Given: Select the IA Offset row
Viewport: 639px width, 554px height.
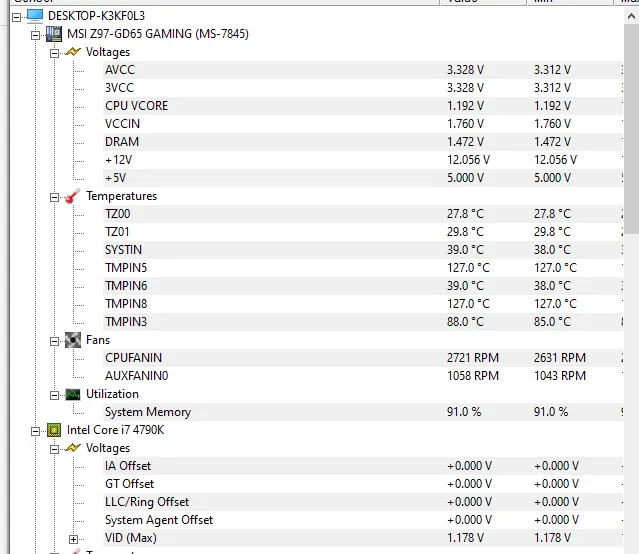Looking at the screenshot, I should (363, 466).
